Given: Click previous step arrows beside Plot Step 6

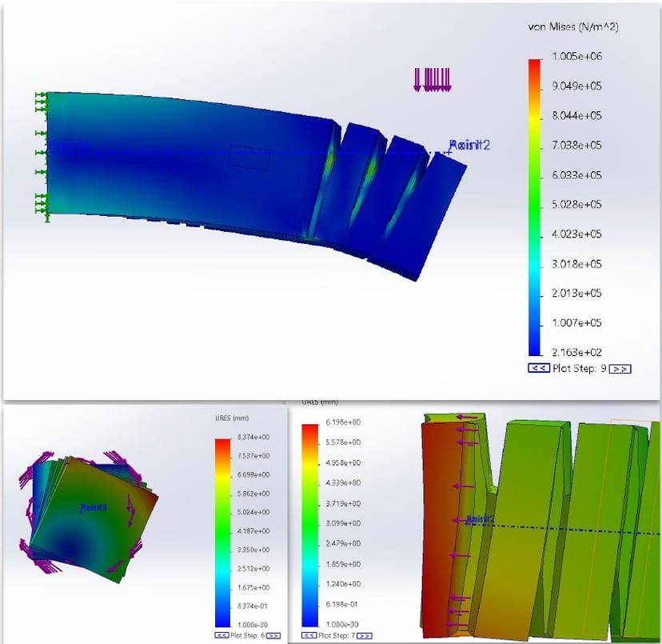Looking at the screenshot, I should point(221,635).
